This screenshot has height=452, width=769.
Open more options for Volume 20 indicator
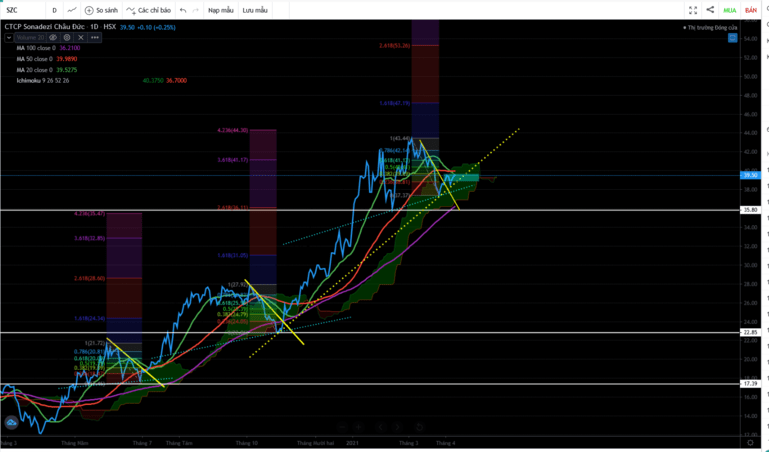tap(95, 37)
